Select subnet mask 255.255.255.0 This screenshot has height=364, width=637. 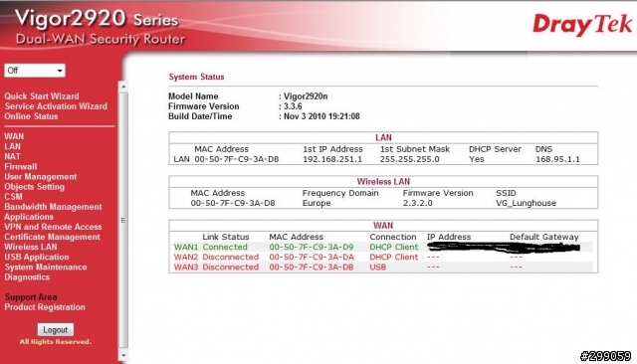409,159
